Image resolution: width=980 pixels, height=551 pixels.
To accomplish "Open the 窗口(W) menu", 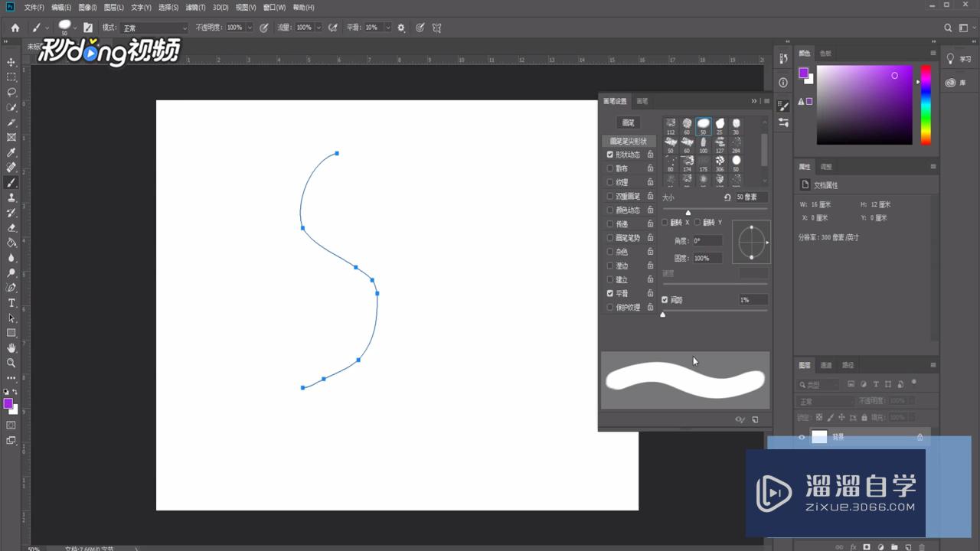I will (274, 7).
